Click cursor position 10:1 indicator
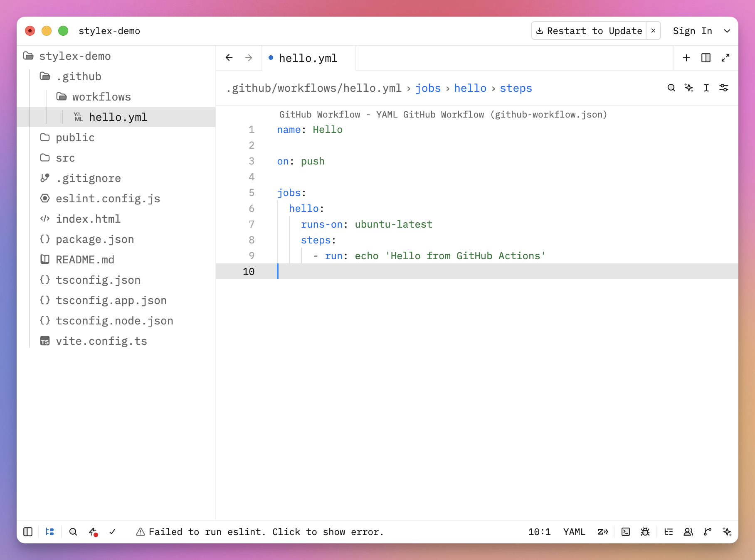The height and width of the screenshot is (560, 755). point(539,532)
